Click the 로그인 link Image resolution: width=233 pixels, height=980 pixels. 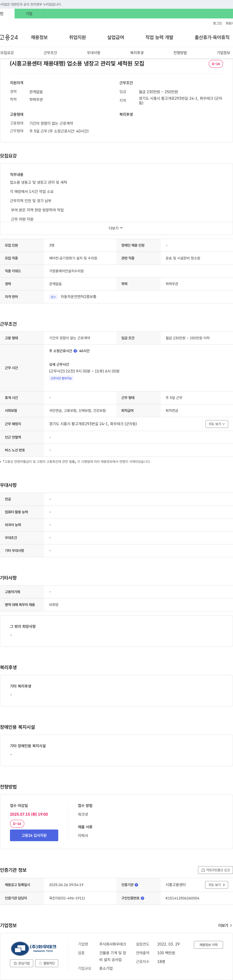point(217,24)
